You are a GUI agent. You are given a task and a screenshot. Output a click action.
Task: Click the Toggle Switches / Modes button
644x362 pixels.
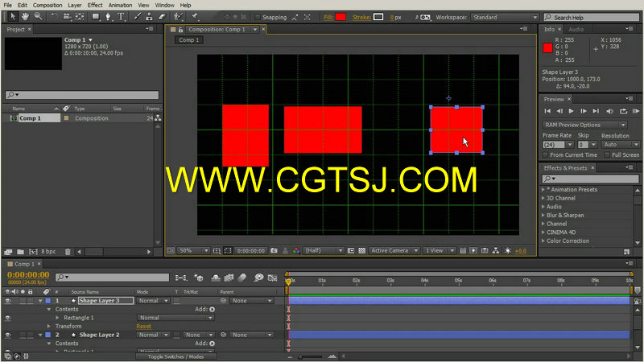175,356
